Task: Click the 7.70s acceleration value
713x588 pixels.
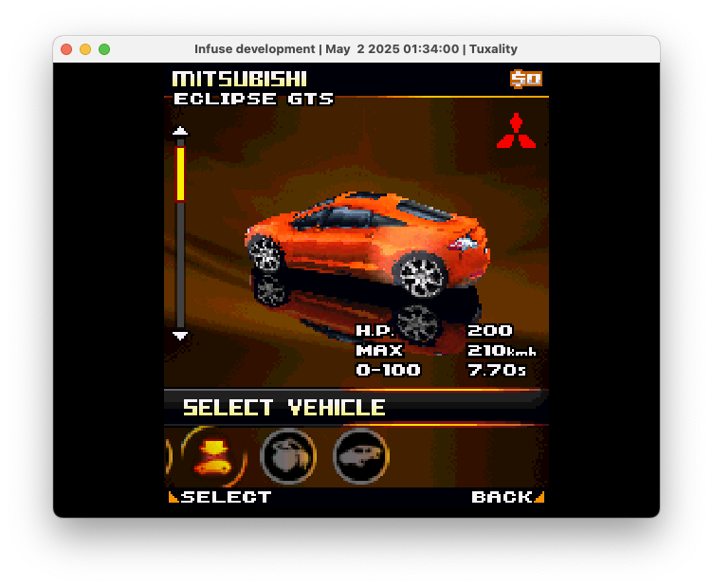Action: tap(497, 370)
